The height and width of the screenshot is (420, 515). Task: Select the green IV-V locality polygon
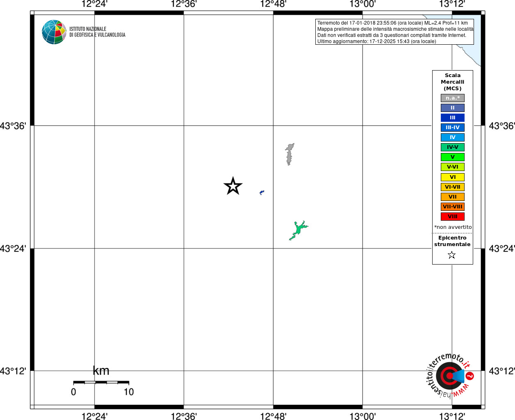point(299,230)
